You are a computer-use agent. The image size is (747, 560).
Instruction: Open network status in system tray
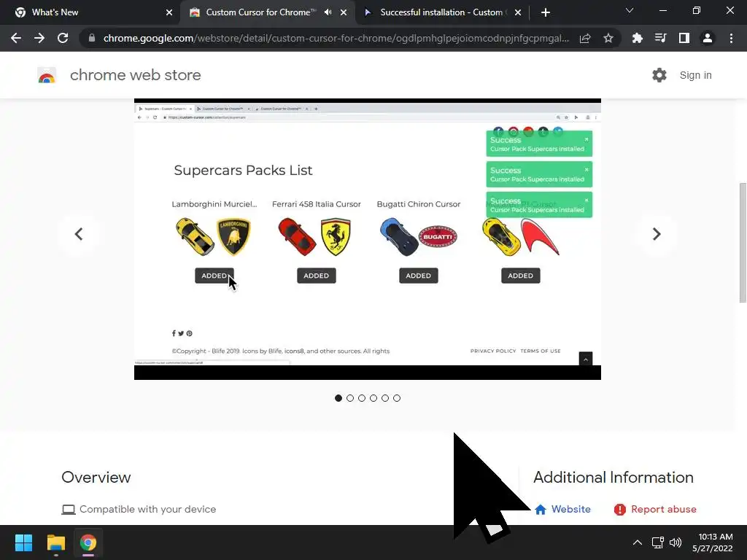point(658,542)
